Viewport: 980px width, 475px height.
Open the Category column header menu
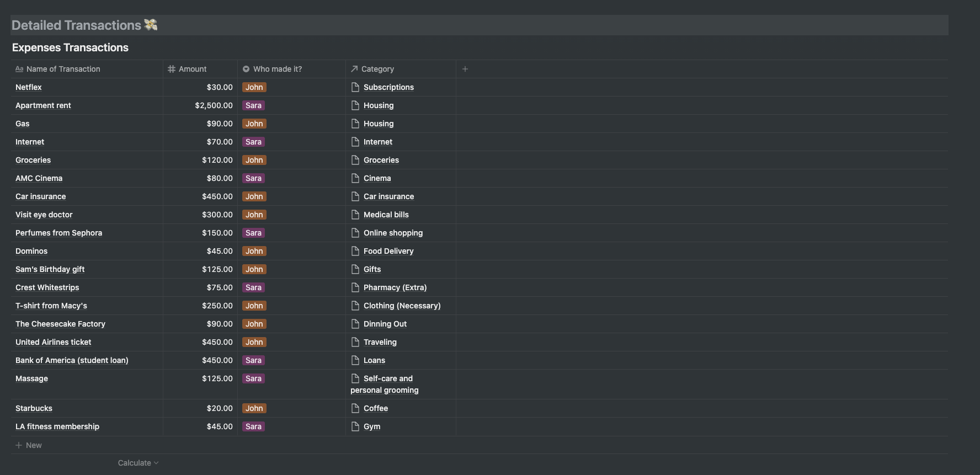377,69
